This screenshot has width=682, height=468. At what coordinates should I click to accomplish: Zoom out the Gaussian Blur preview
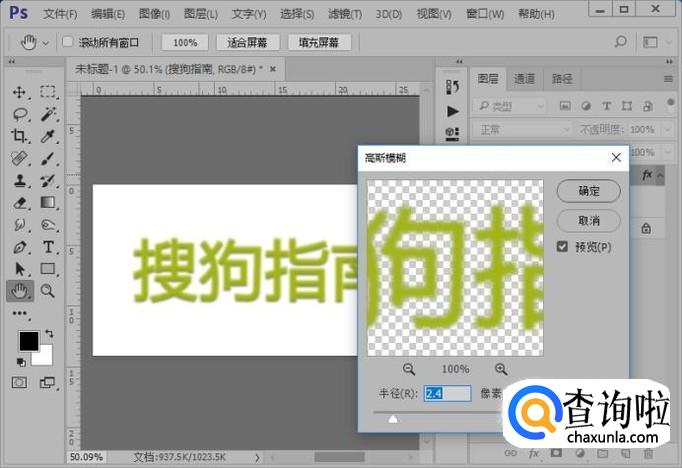[409, 369]
